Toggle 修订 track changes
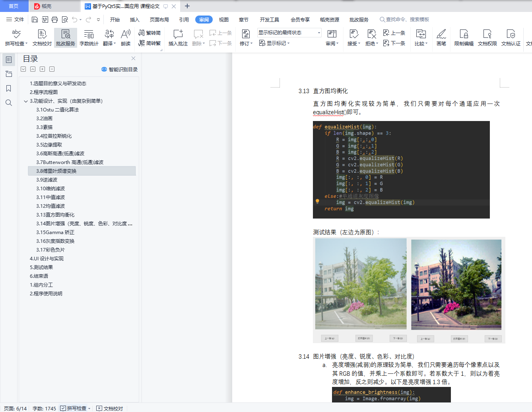The height and width of the screenshot is (412, 532). [x=246, y=38]
